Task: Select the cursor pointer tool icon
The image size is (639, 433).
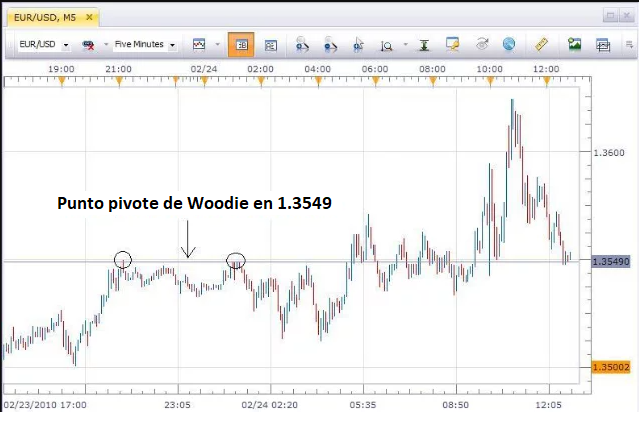Action: tap(358, 44)
